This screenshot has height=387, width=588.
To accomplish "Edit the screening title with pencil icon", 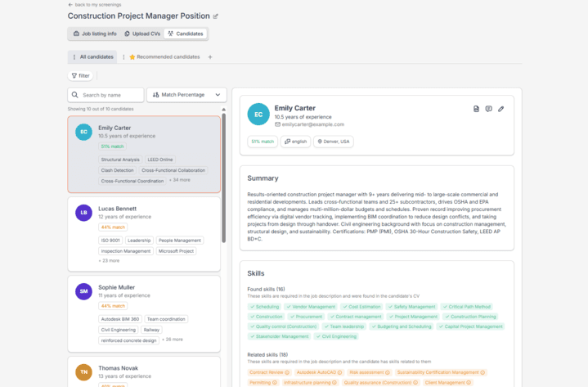I will (x=216, y=16).
